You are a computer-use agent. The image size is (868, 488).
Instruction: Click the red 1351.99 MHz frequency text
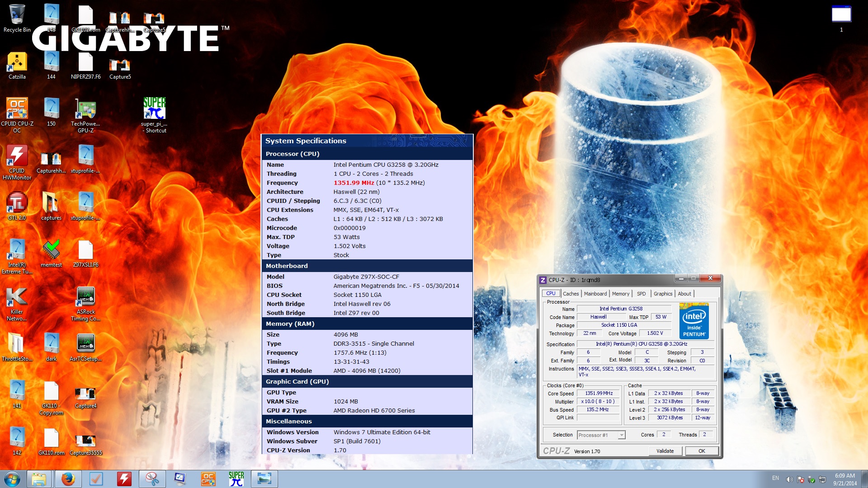[x=354, y=183]
